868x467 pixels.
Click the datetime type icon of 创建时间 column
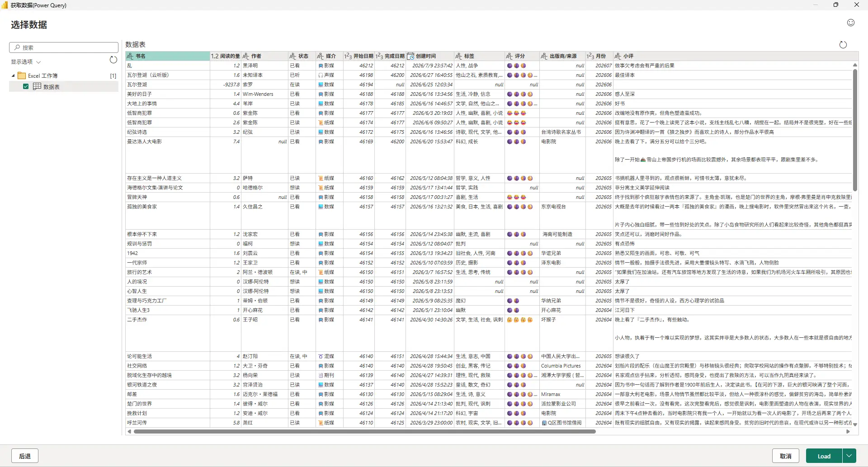pos(410,56)
